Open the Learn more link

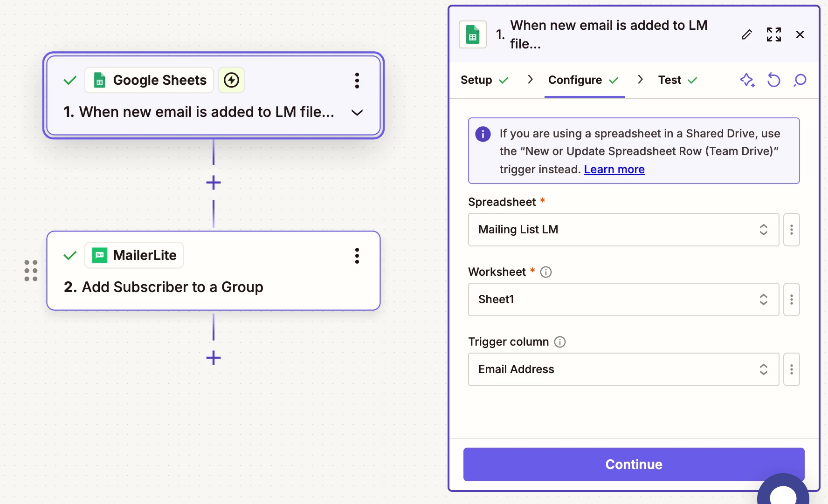point(614,170)
